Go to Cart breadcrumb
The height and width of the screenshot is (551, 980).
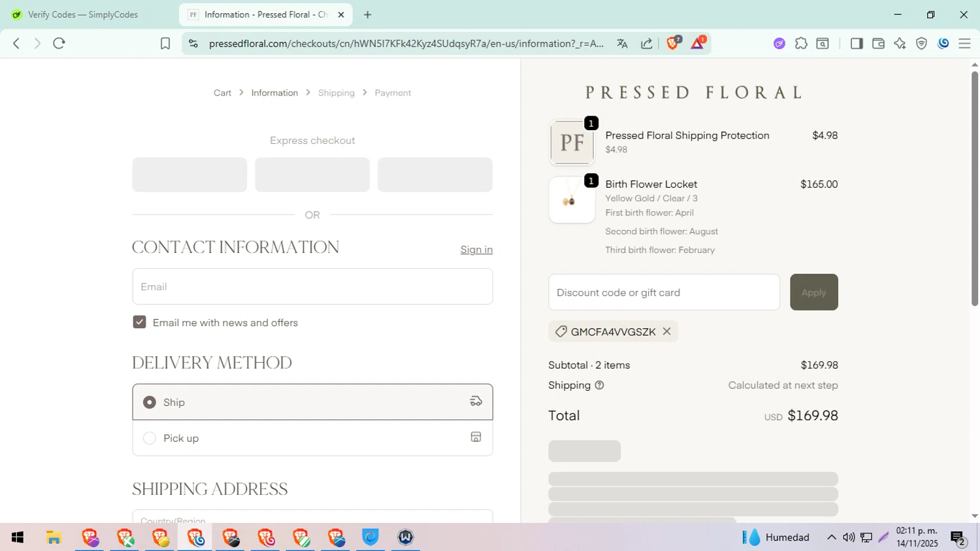coord(222,93)
